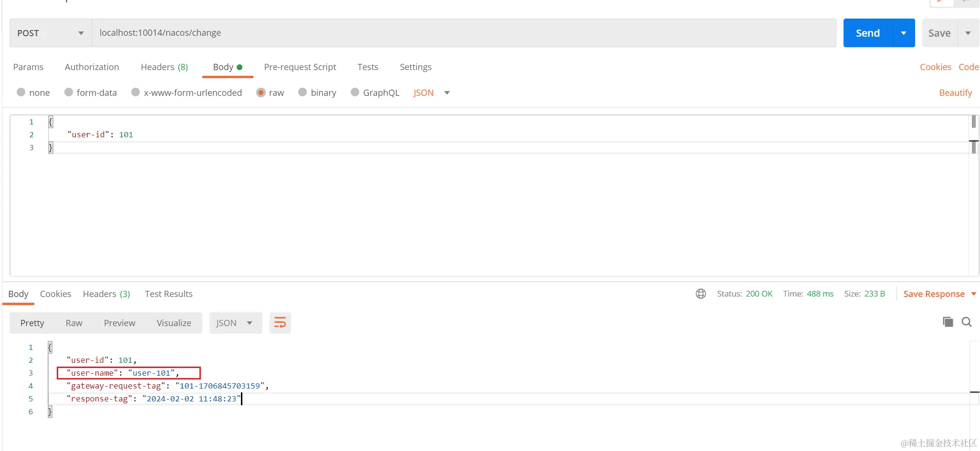Screen dimensions: 980x451
Task: Click the "user-id": 101 line in request body
Action: pos(100,134)
